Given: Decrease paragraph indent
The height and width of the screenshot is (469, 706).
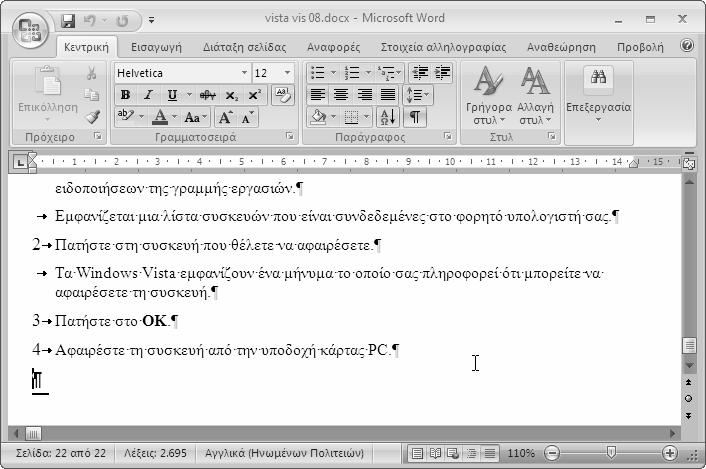Looking at the screenshot, I should 420,73.
